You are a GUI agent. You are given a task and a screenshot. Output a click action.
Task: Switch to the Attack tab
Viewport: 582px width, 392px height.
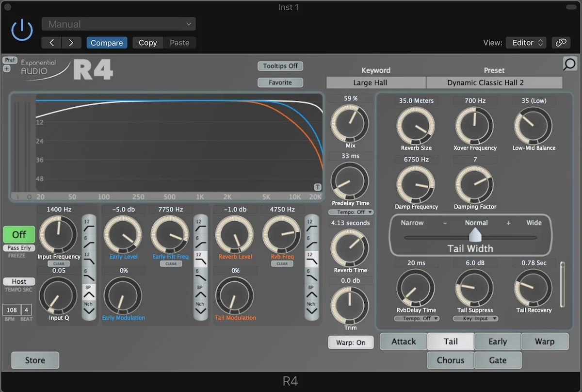[404, 342]
